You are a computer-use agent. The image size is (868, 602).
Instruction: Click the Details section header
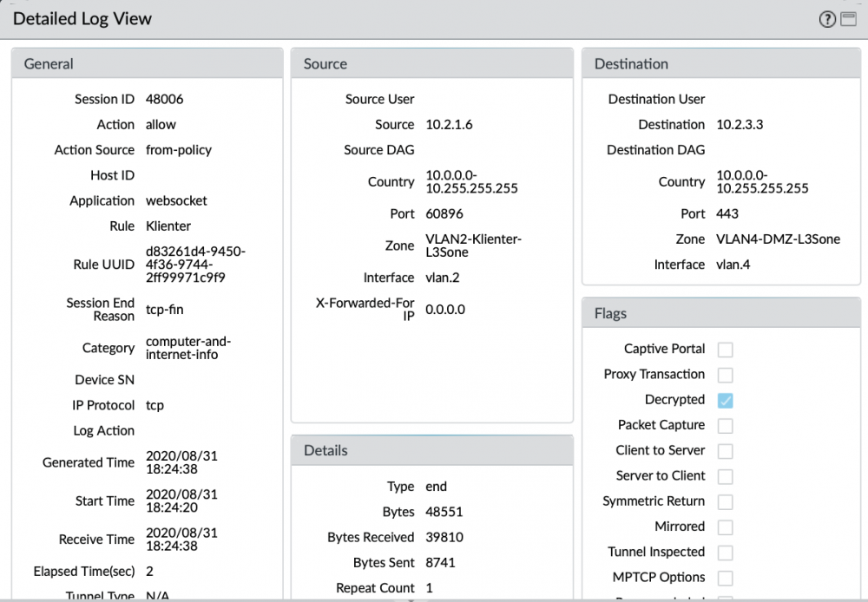coord(325,450)
